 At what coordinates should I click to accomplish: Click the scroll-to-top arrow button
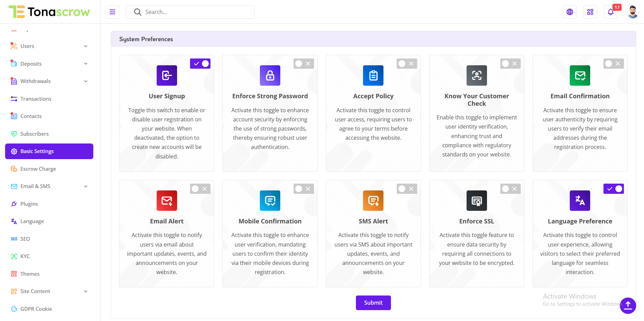(x=628, y=305)
